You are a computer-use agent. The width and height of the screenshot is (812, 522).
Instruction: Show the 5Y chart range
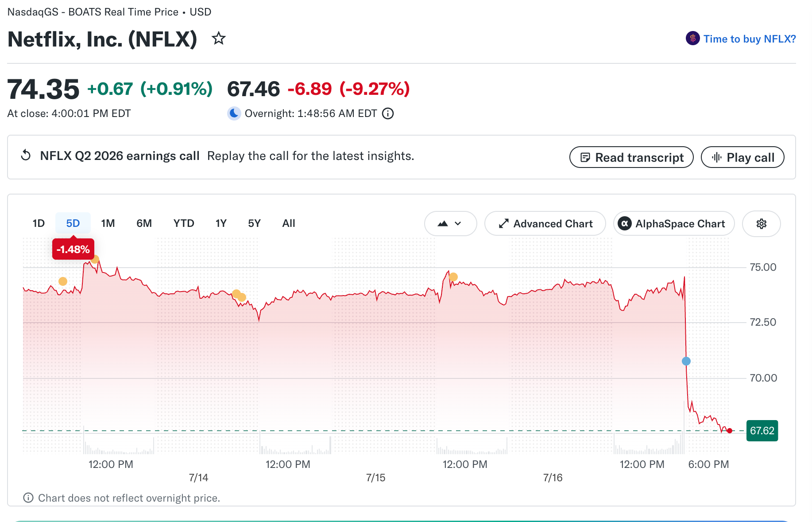click(x=254, y=223)
